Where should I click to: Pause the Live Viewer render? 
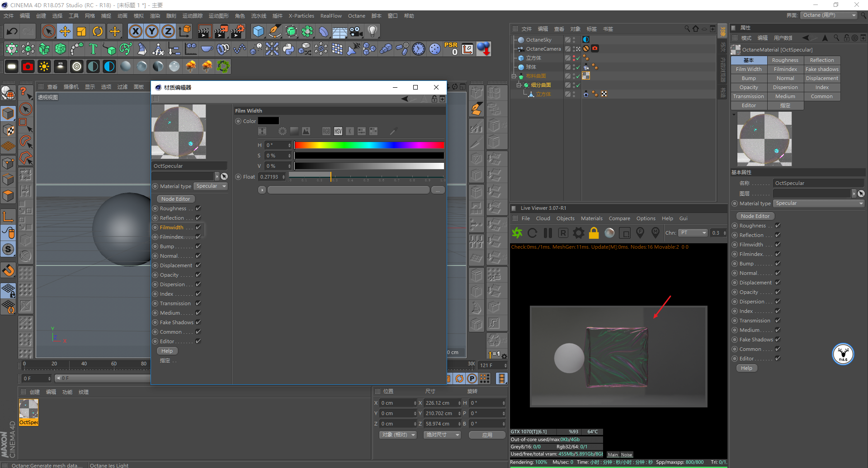(x=548, y=232)
